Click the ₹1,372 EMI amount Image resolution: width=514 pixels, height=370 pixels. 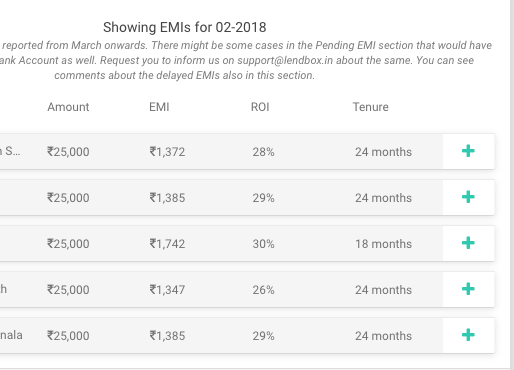[x=167, y=152]
